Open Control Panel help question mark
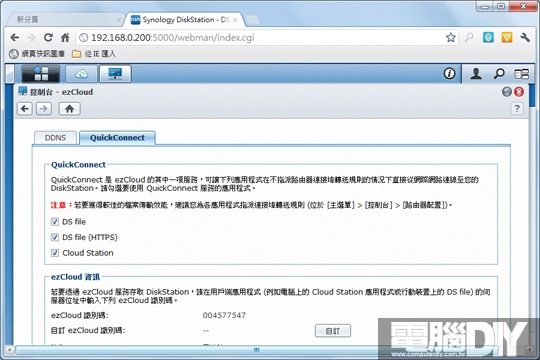 coord(517,109)
